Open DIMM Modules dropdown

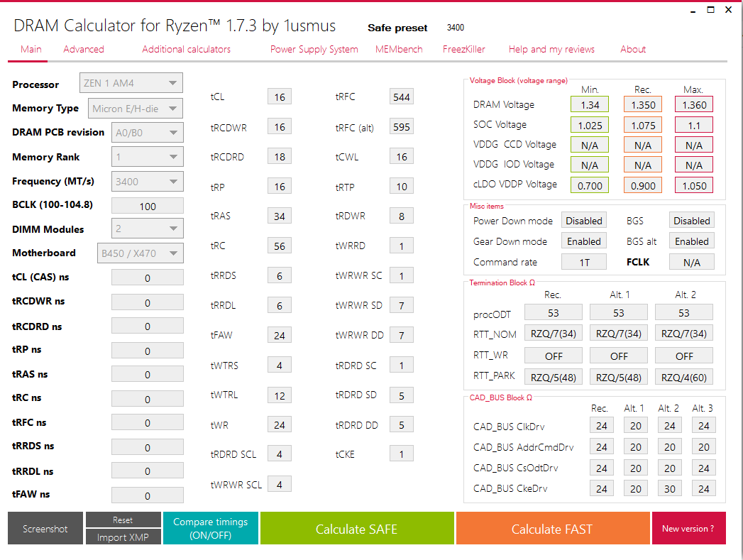[x=148, y=229]
